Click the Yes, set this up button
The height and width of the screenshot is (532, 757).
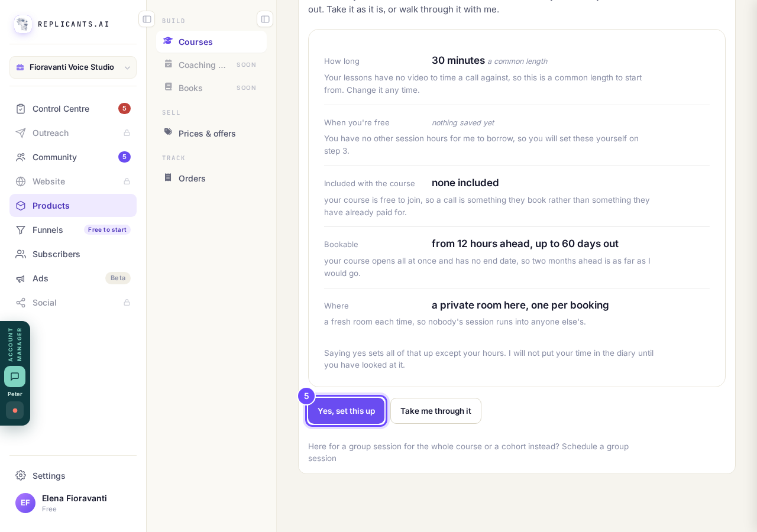click(347, 411)
